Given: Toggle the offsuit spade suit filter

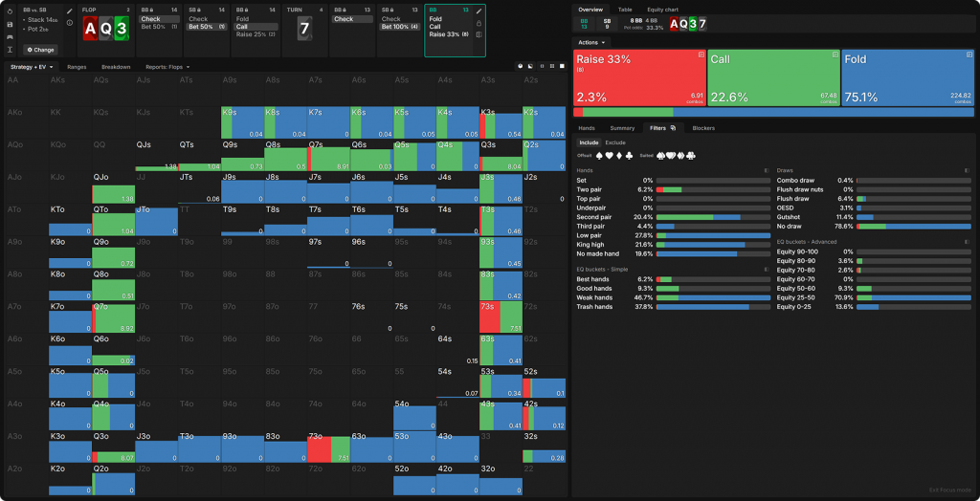Looking at the screenshot, I should [x=600, y=155].
